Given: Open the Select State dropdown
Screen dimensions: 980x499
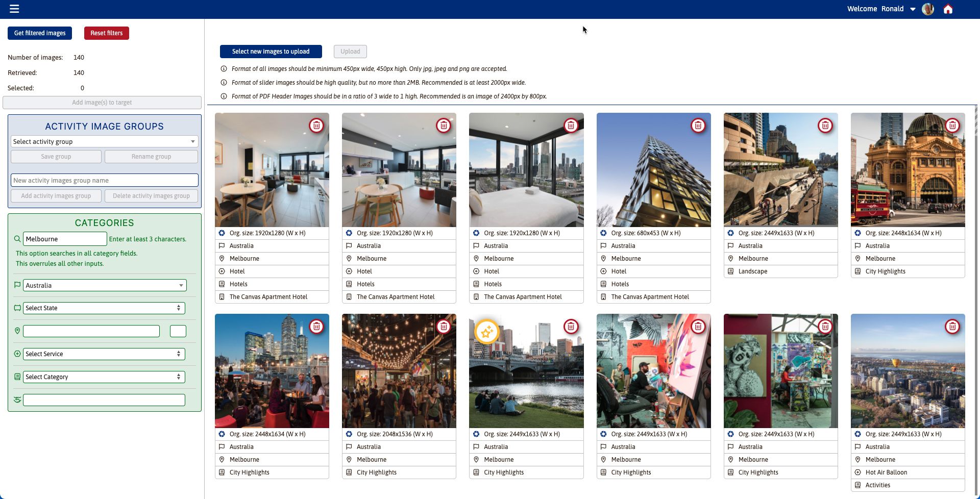Looking at the screenshot, I should 104,308.
